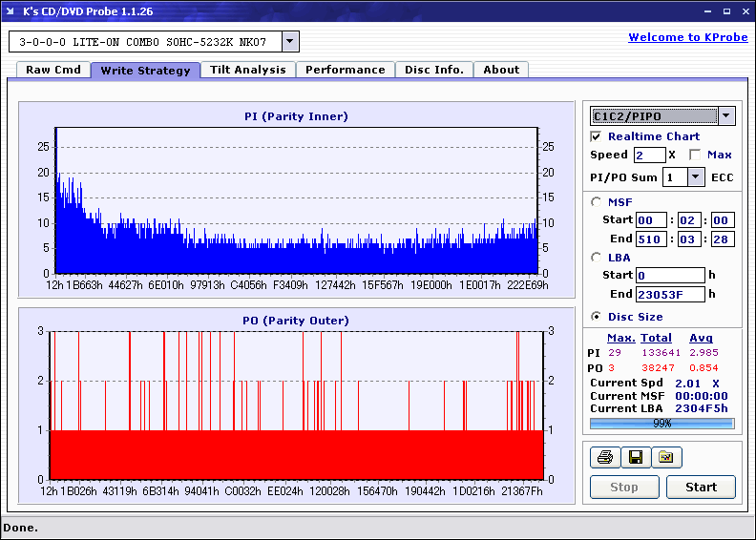Click the Speed input field
The width and height of the screenshot is (756, 540).
[649, 155]
